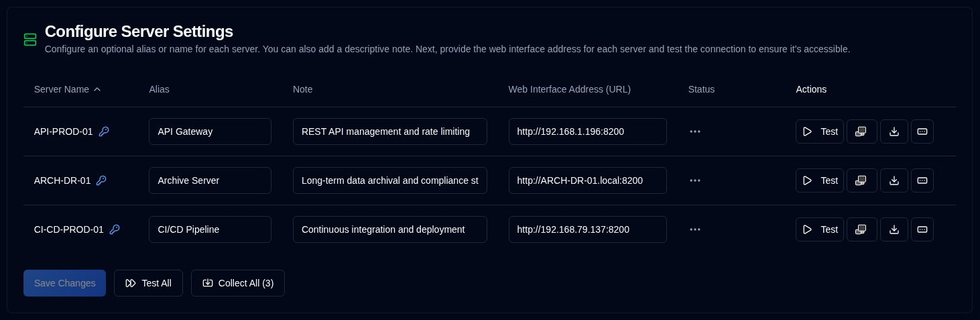Click the credentials box icon for CI-CD-PROD-01

point(922,229)
